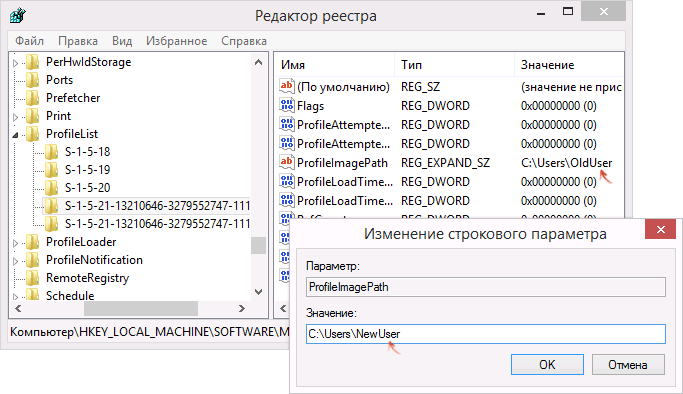The height and width of the screenshot is (394, 683).
Task: Select the S-1-5-19 folder icon
Action: point(51,170)
